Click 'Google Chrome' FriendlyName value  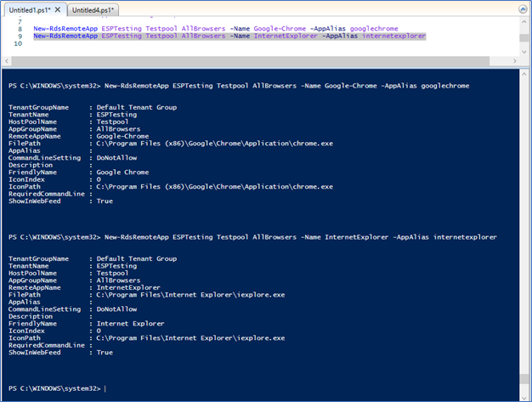tap(122, 173)
